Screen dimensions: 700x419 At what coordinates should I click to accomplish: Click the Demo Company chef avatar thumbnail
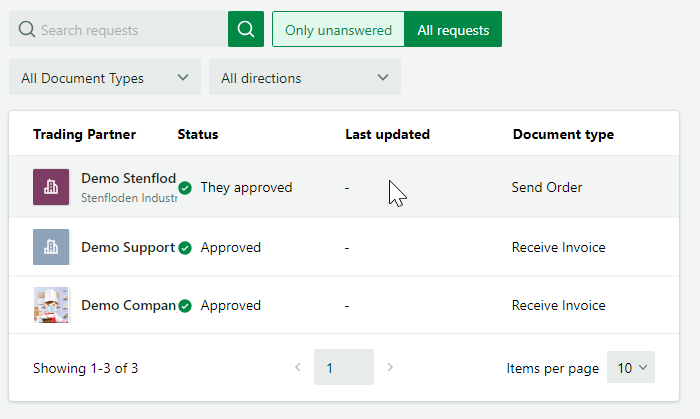pos(51,305)
